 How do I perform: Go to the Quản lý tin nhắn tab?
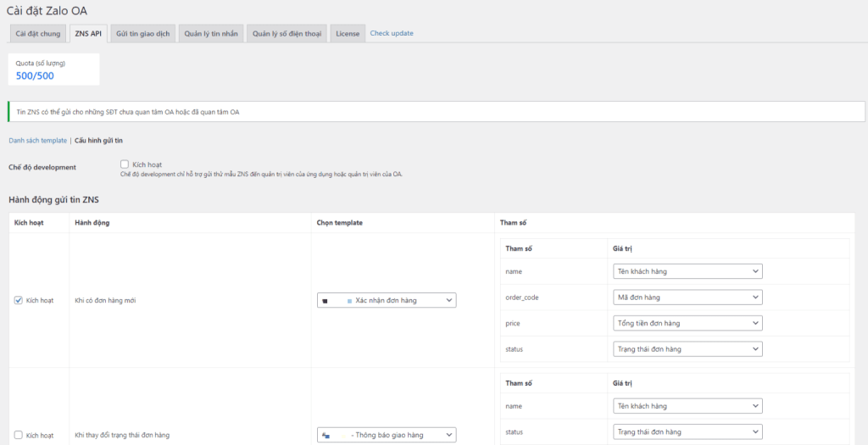pos(211,33)
